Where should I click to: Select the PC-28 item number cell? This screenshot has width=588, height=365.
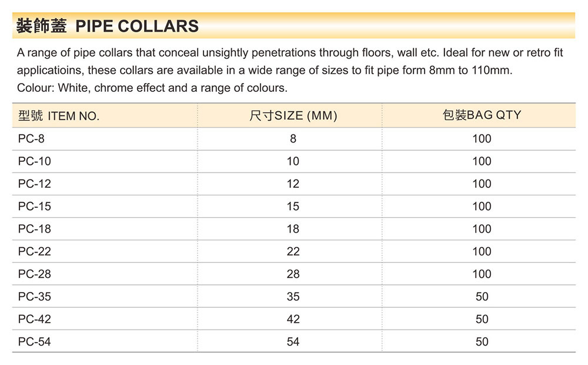[x=34, y=274]
